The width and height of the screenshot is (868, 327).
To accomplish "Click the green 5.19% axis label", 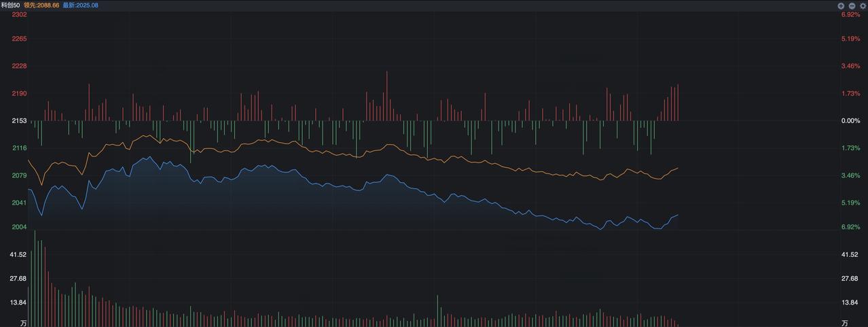I will pyautogui.click(x=850, y=203).
